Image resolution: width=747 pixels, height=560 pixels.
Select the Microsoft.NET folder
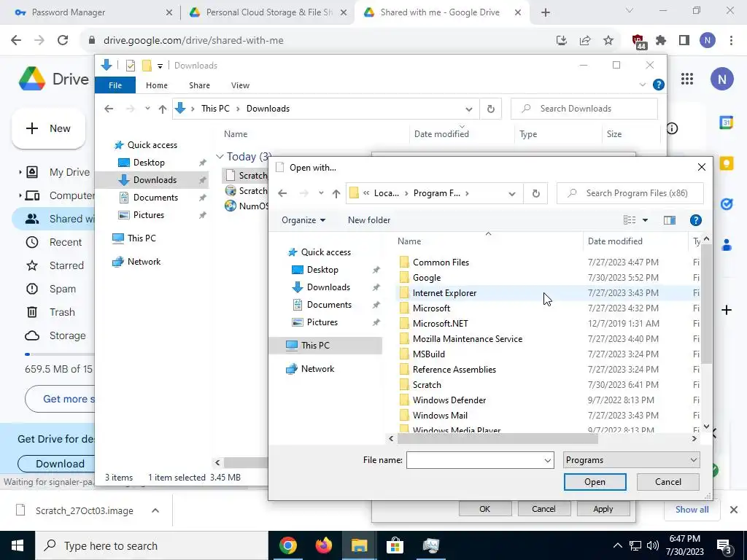coord(440,323)
